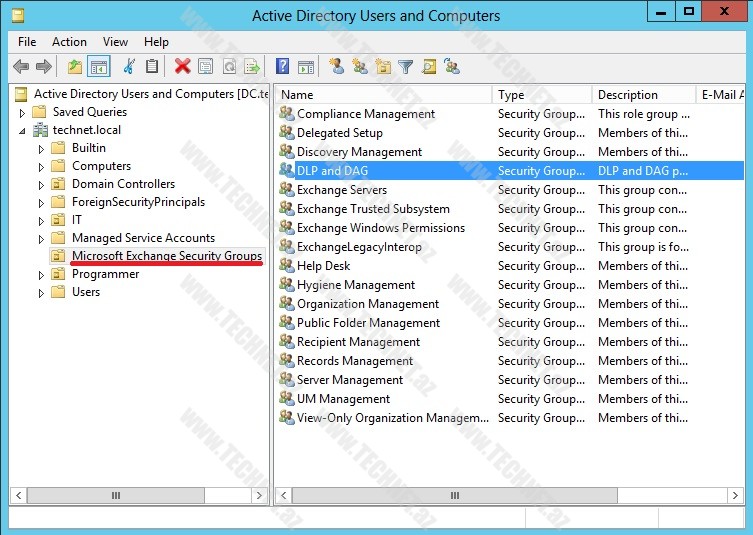
Task: Click the Up one level folder icon
Action: 74,67
